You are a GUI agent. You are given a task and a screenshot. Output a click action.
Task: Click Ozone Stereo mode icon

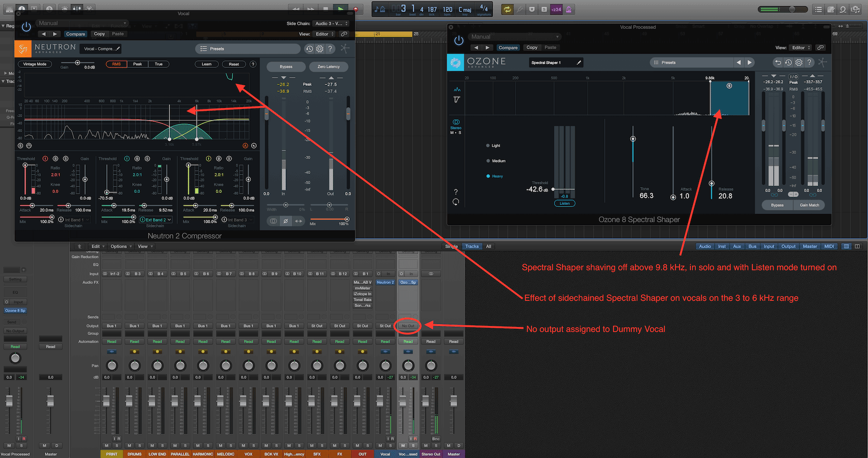pos(456,122)
